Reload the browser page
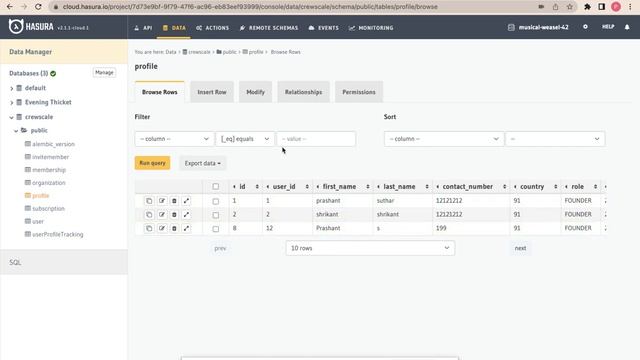This screenshot has height=360, width=640. tap(38, 7)
